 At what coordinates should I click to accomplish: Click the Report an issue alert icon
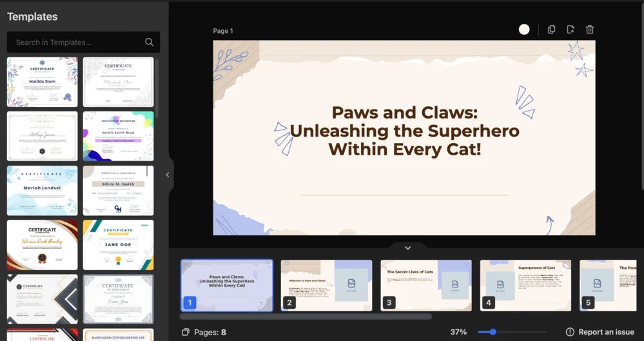(570, 332)
